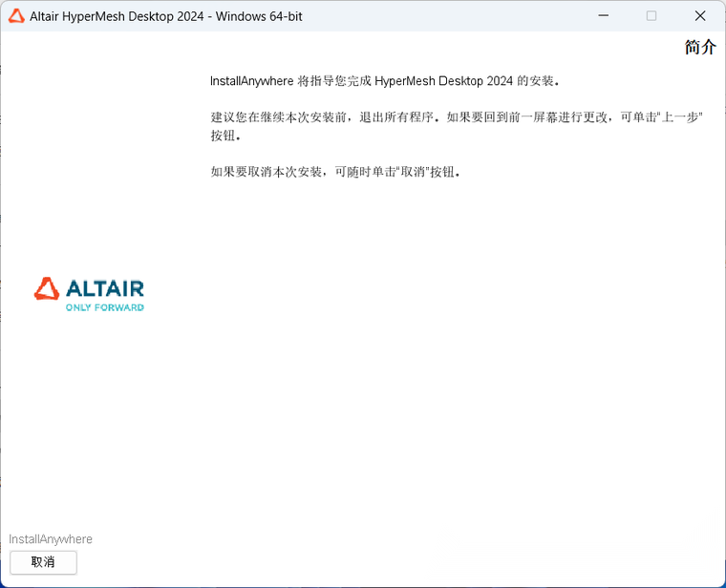Screen dimensions: 726x588
Task: Click the sentence beginning 如果要取消本次安装
Action: pyautogui.click(x=334, y=173)
